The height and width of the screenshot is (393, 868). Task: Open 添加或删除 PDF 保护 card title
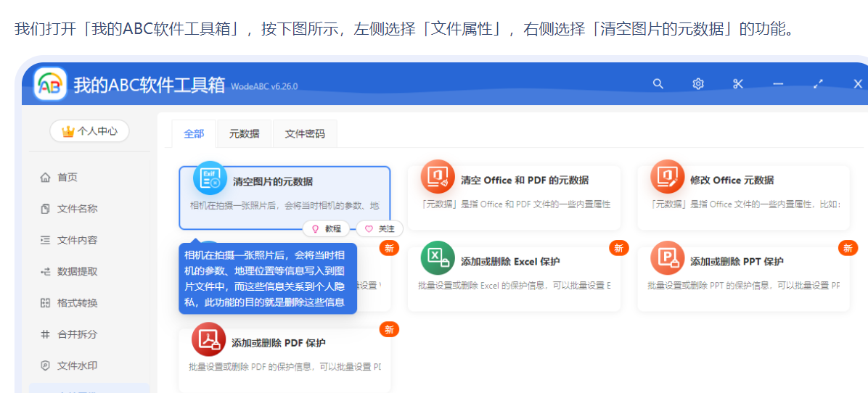coord(279,343)
